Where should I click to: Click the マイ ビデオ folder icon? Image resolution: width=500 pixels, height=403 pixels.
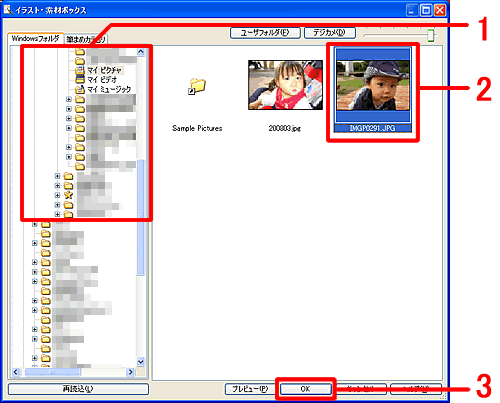(x=80, y=80)
